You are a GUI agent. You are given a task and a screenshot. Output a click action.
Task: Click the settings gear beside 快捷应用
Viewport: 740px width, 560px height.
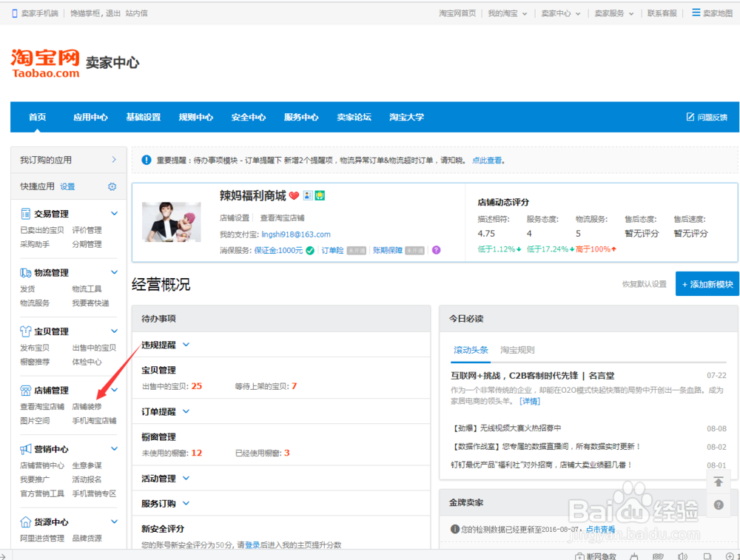click(112, 186)
